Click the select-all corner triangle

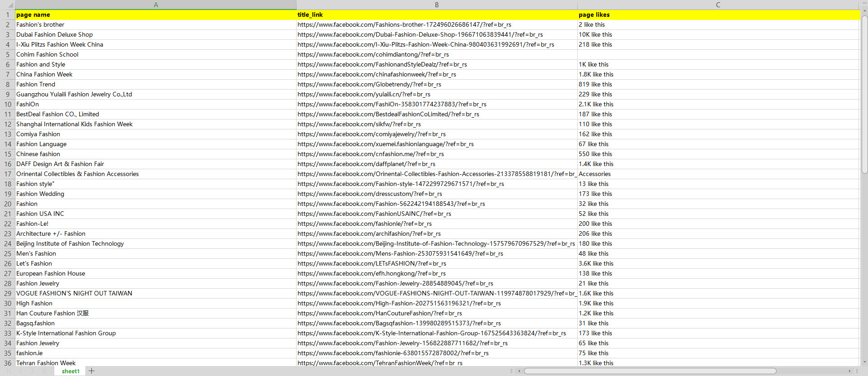point(10,5)
